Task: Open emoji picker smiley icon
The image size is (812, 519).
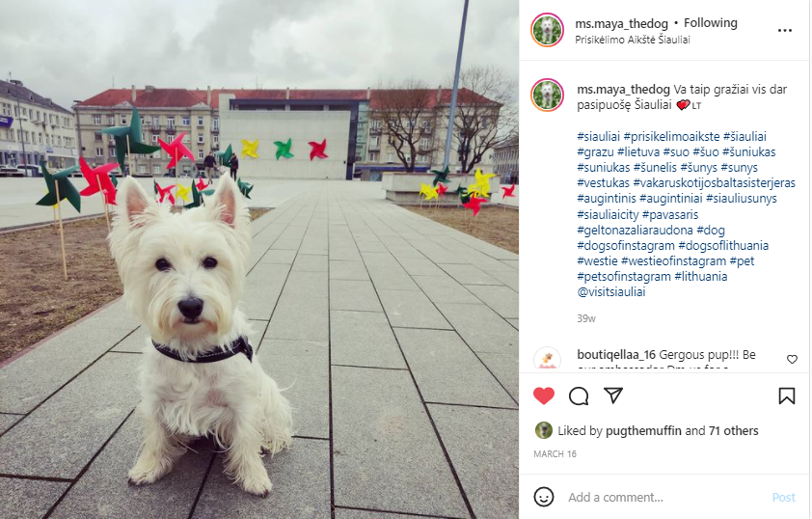Action: click(x=544, y=497)
